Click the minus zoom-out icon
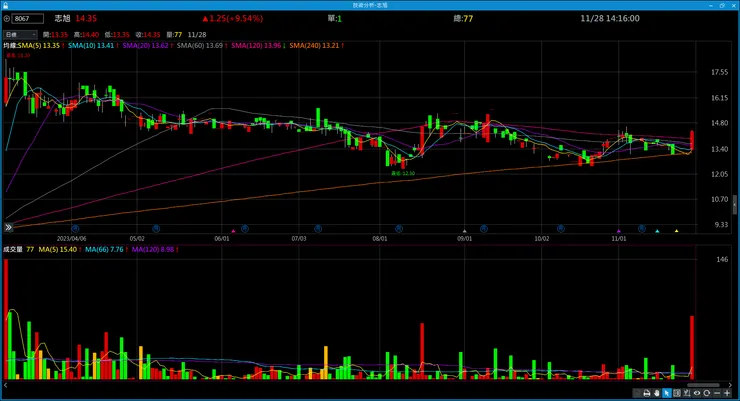Viewport: 740px width, 401px height. click(717, 393)
